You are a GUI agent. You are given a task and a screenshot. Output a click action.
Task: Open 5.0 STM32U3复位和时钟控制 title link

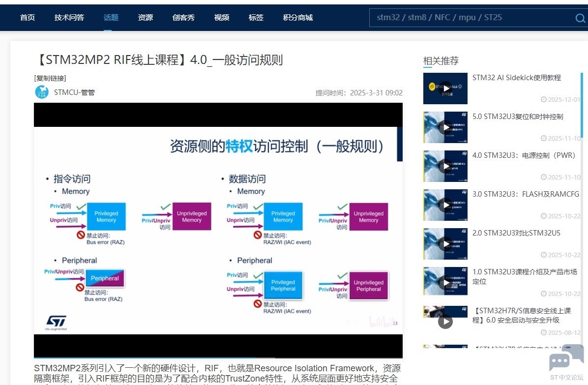[518, 117]
